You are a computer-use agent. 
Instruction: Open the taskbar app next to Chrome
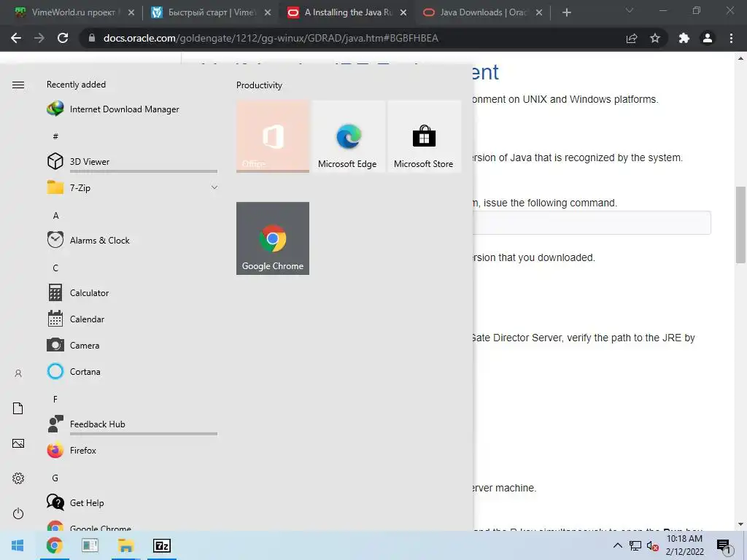click(x=90, y=545)
